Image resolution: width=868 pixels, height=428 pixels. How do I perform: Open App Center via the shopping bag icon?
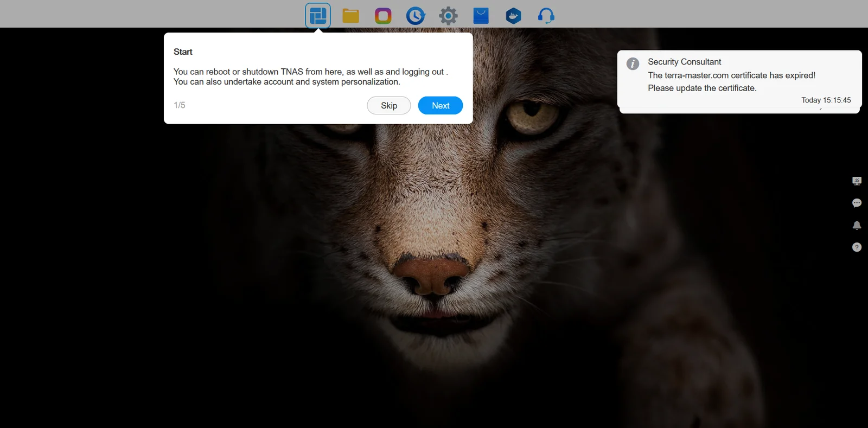pos(481,16)
